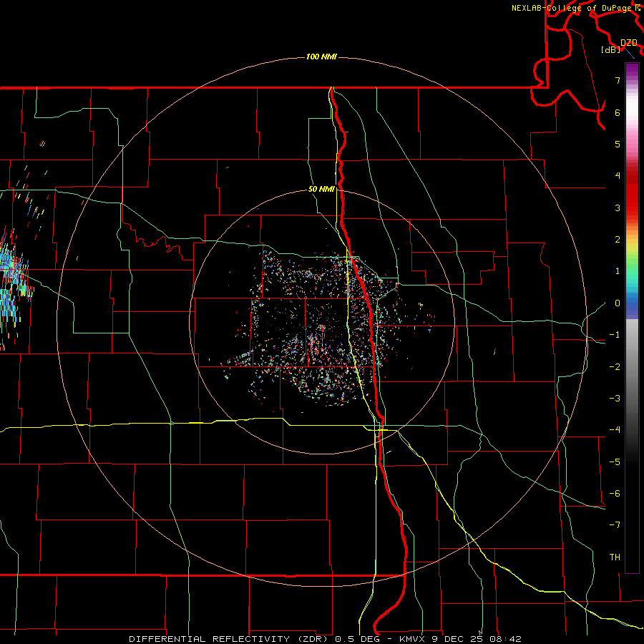The width and height of the screenshot is (644, 644).
Task: Click the 6 value on color scale
Action: 618,112
